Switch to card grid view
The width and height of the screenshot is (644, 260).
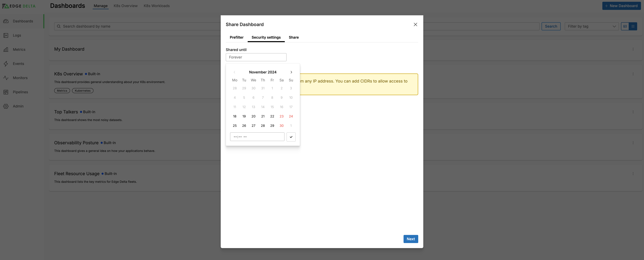coord(625,26)
